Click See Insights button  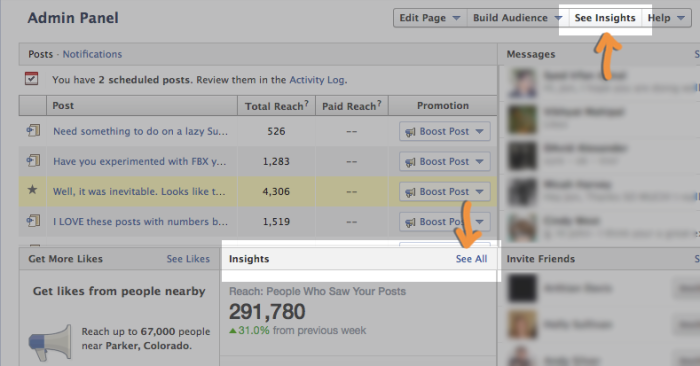[605, 18]
